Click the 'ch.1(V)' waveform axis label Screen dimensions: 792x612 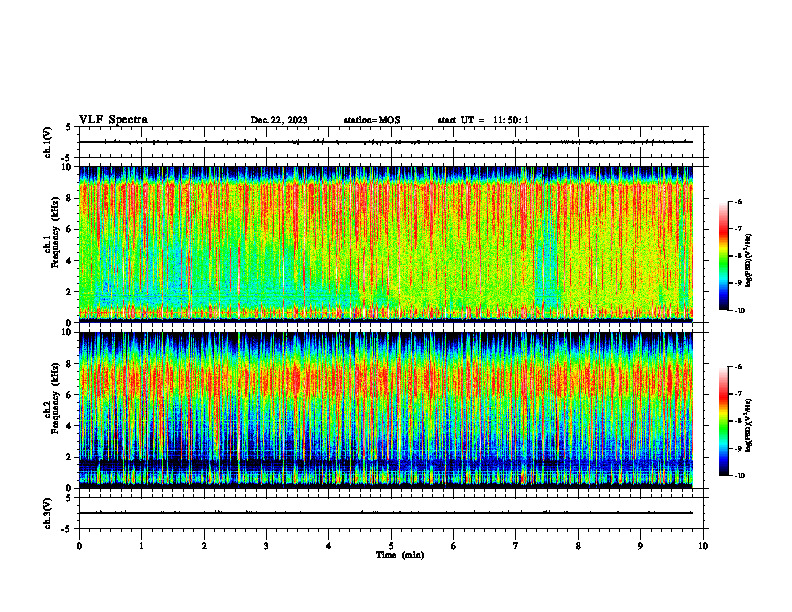click(47, 142)
